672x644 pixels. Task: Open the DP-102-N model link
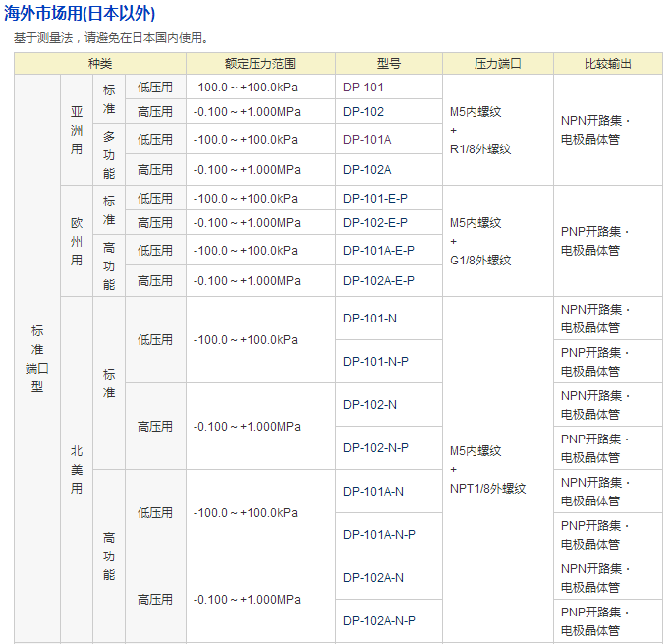pyautogui.click(x=369, y=405)
